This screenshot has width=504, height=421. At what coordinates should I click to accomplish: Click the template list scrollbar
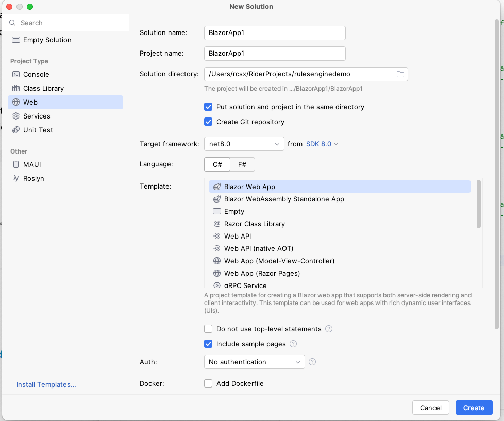pos(479,204)
